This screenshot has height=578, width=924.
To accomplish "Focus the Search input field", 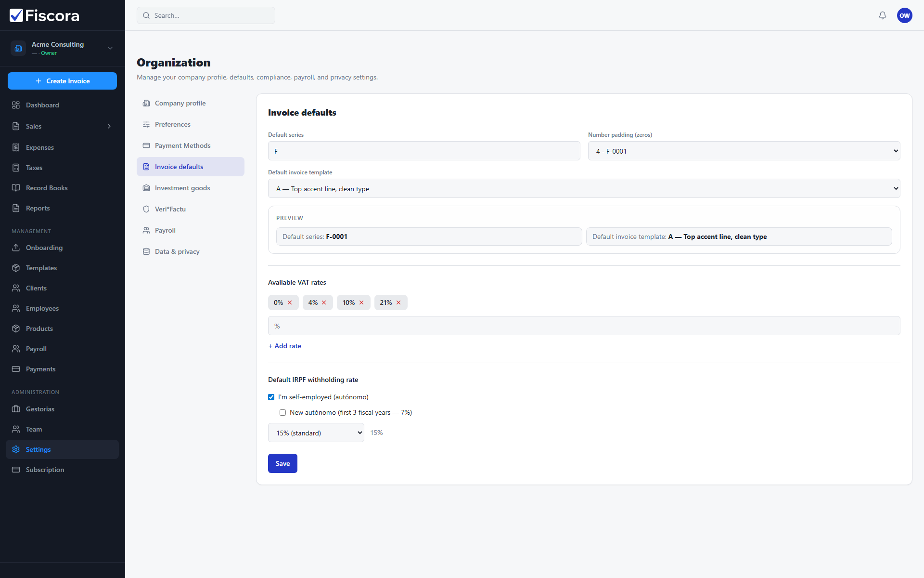I will click(x=206, y=15).
